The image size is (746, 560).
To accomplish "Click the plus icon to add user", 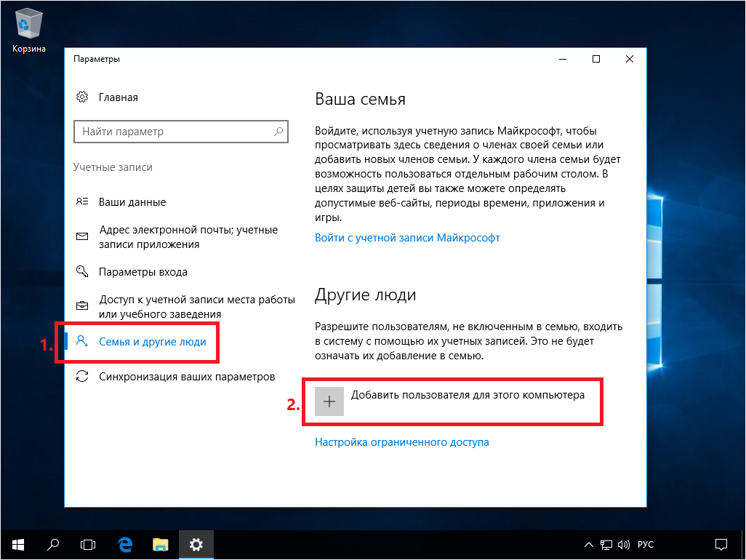I will point(329,401).
